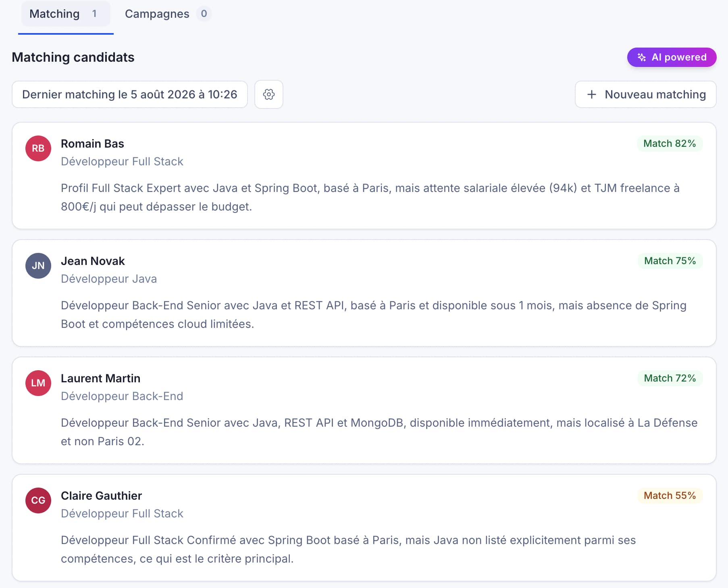This screenshot has width=728, height=588.
Task: Click Jean Novak summary about Spring Boot absence
Action: (374, 315)
